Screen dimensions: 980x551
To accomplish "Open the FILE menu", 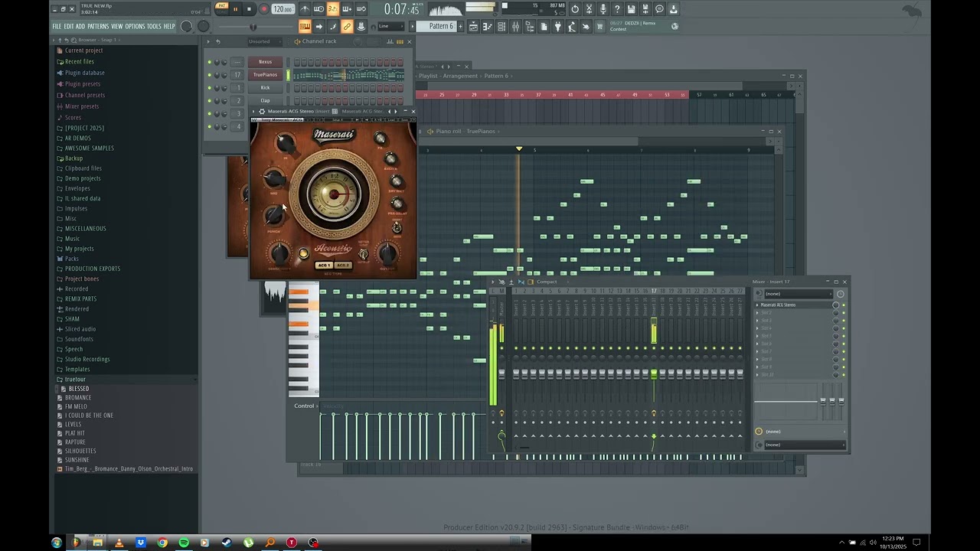I will coord(57,26).
